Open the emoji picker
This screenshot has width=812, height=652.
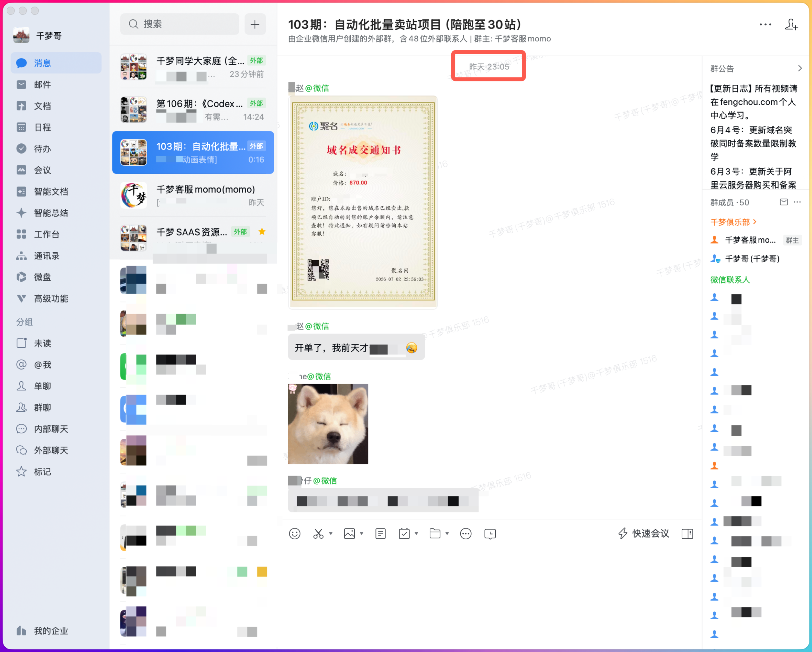(x=295, y=533)
